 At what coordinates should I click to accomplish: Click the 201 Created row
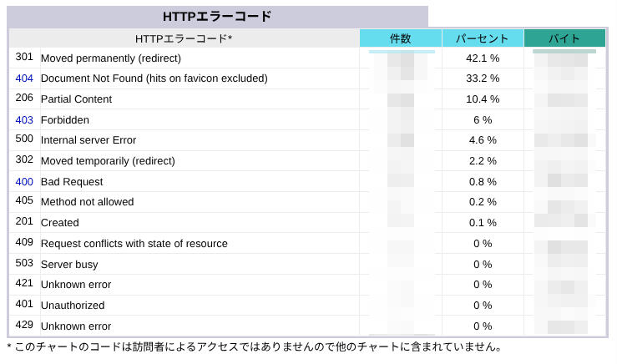pyautogui.click(x=307, y=222)
